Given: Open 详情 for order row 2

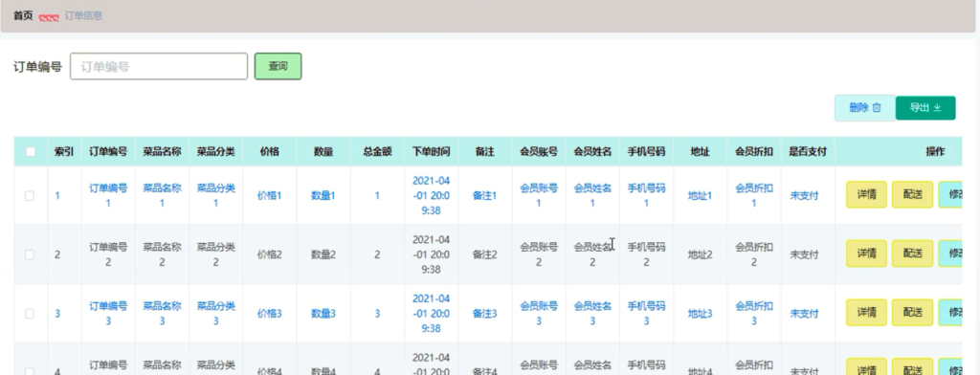Looking at the screenshot, I should 866,254.
